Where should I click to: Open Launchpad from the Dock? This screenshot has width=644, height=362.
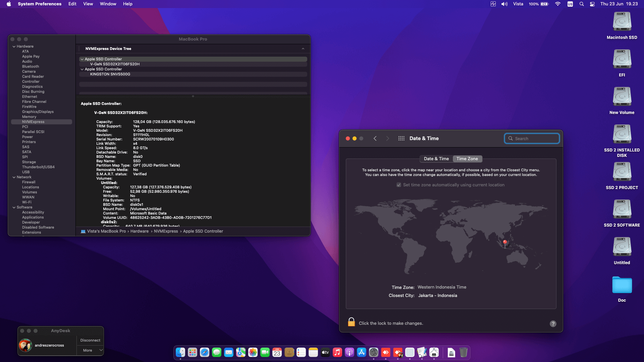[193, 352]
